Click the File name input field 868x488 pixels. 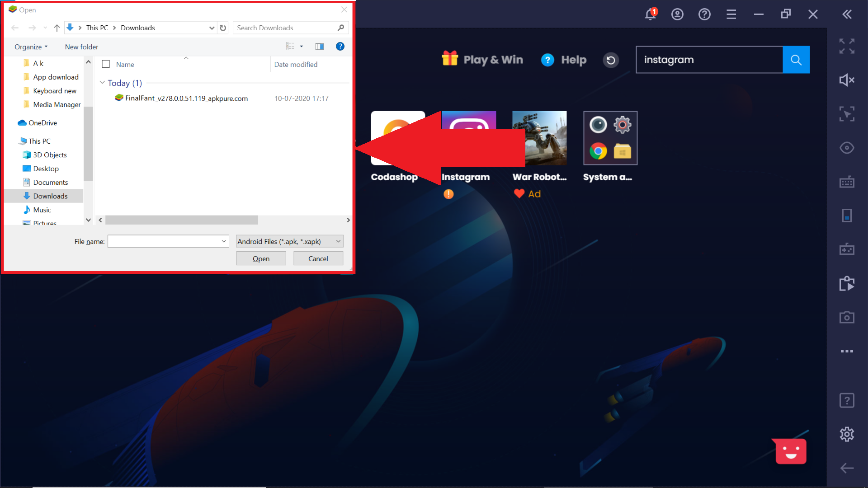[x=168, y=241]
